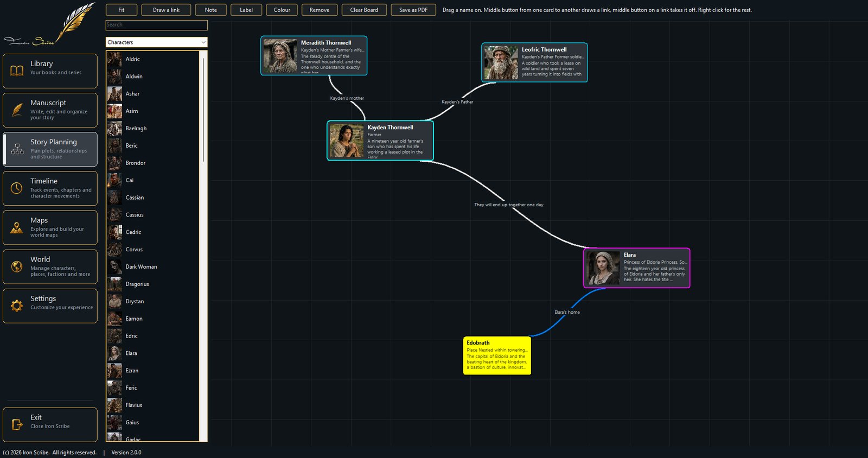The image size is (868, 458).
Task: Select Kayden Thornwell's portrait on the board
Action: (x=347, y=141)
